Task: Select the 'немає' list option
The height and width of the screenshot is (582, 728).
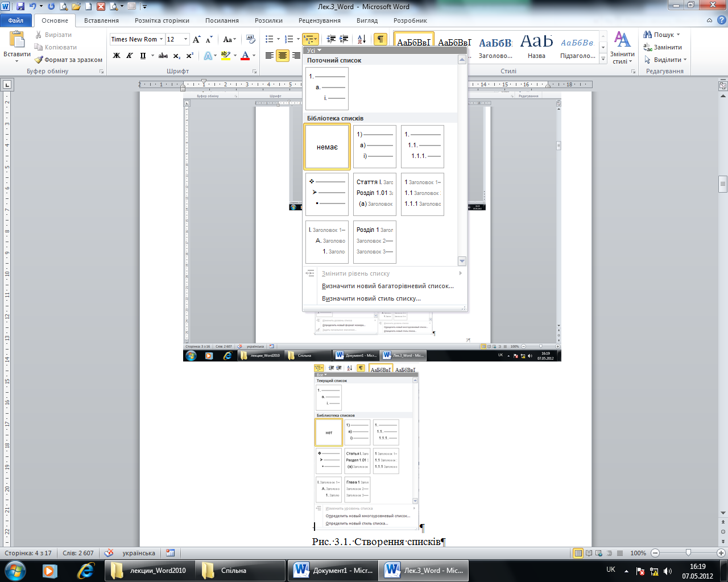Action: [x=327, y=147]
